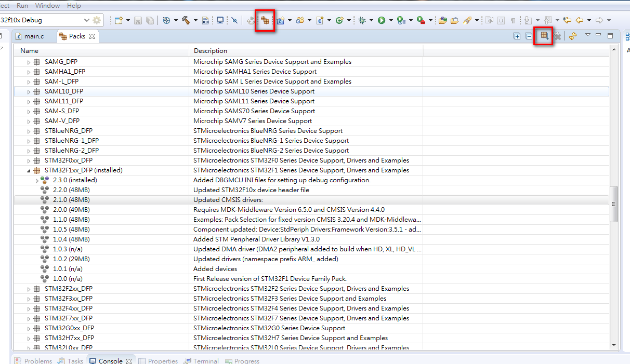Select version 2.2.0 (48MB) row
The height and width of the screenshot is (364, 630).
312,190
